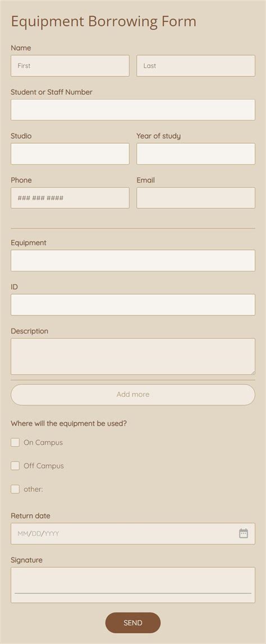Check the On Campus checkbox
Image resolution: width=266 pixels, height=644 pixels.
15,442
